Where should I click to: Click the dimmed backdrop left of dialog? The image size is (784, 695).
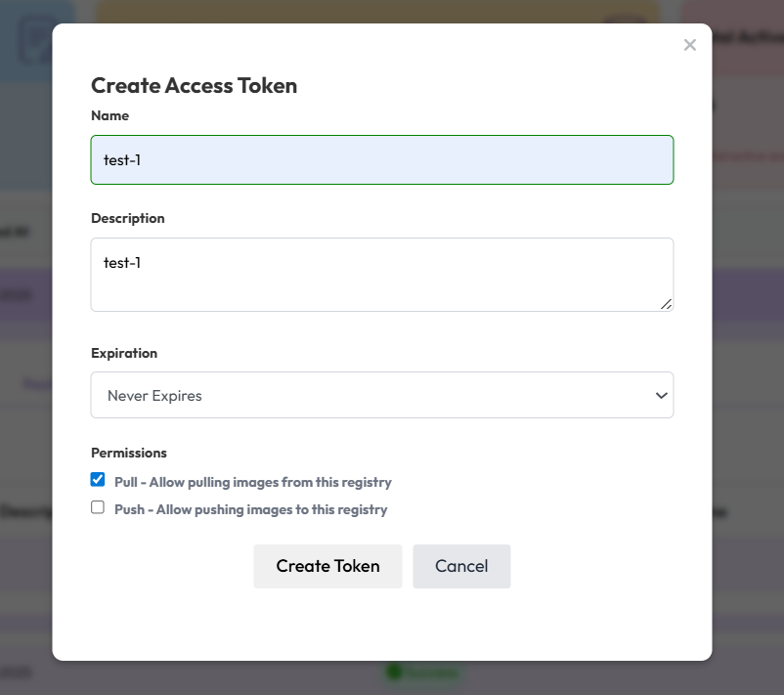24,391
